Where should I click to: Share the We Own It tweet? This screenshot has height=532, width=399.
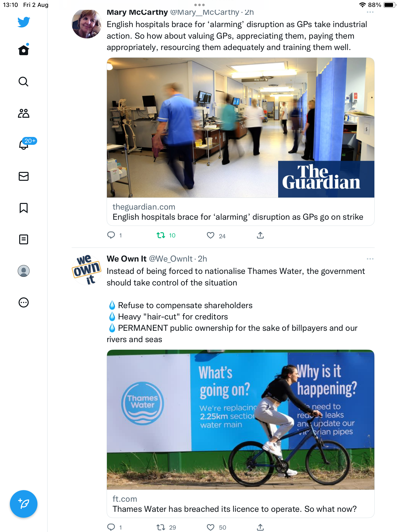260,527
